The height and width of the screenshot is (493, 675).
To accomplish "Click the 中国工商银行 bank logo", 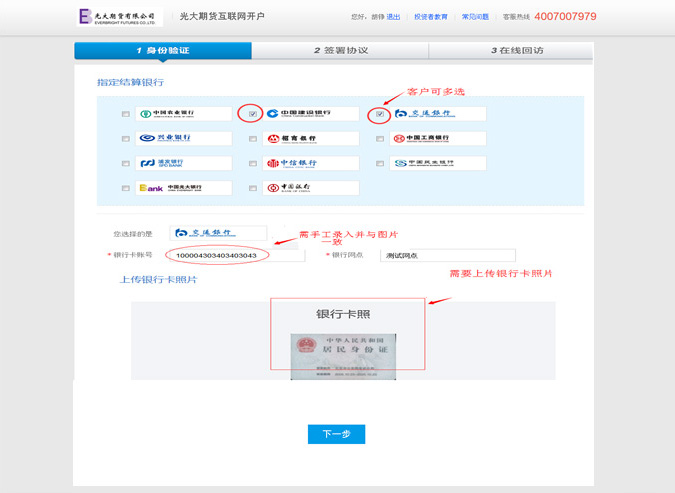I will (438, 138).
